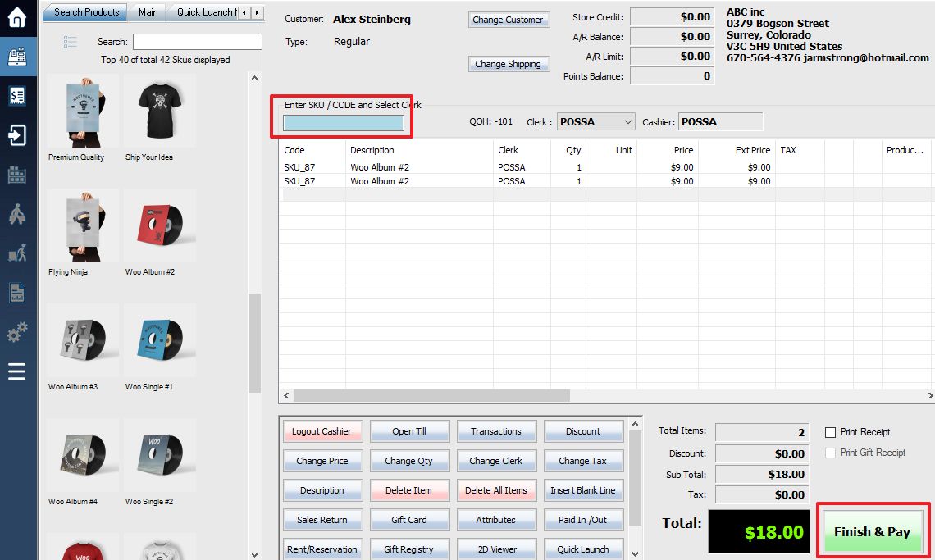Click the grid horizontal scroll right arrow

click(929, 395)
